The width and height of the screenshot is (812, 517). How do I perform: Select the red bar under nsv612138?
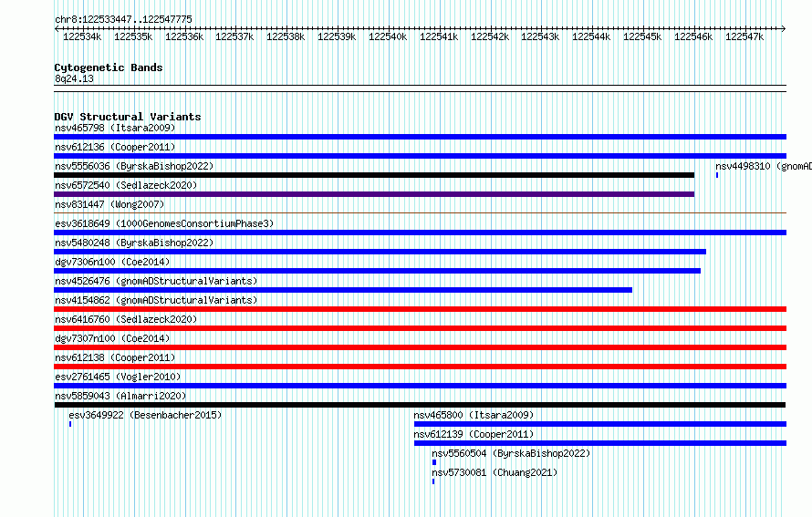[420, 367]
